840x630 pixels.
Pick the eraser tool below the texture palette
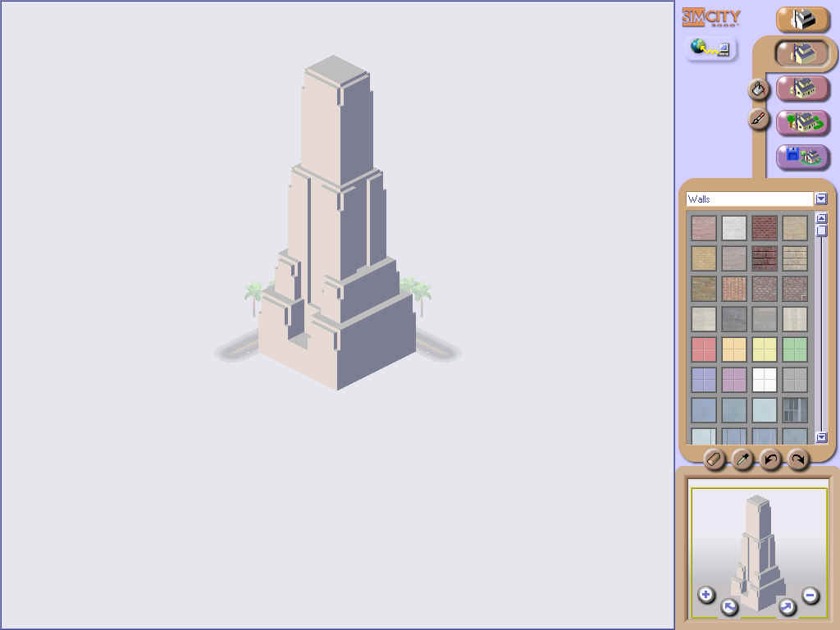pos(714,459)
